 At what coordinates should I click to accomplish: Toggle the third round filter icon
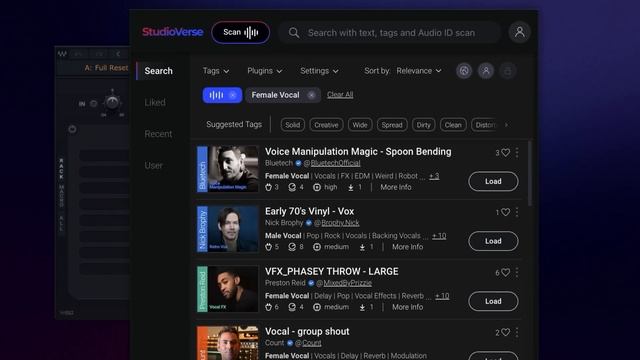[507, 71]
